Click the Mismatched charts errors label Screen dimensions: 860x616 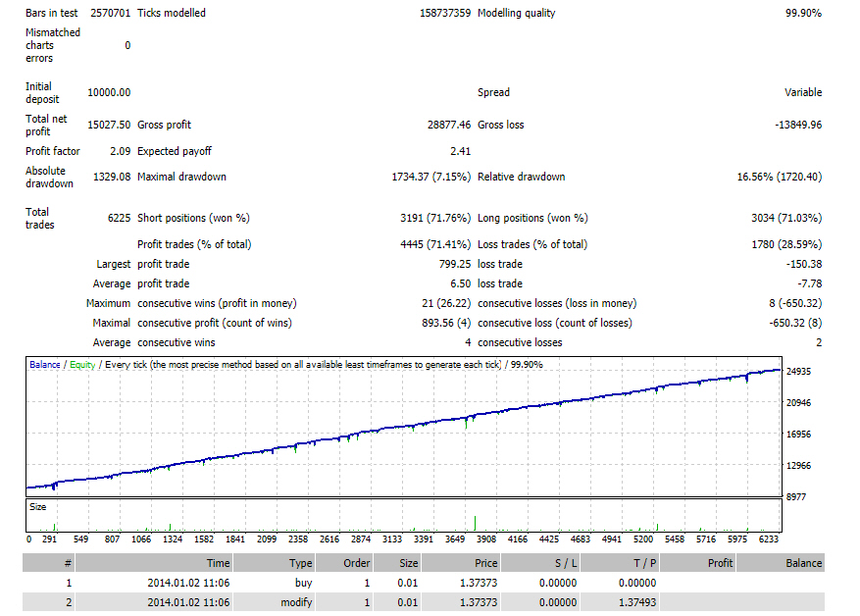pos(53,45)
